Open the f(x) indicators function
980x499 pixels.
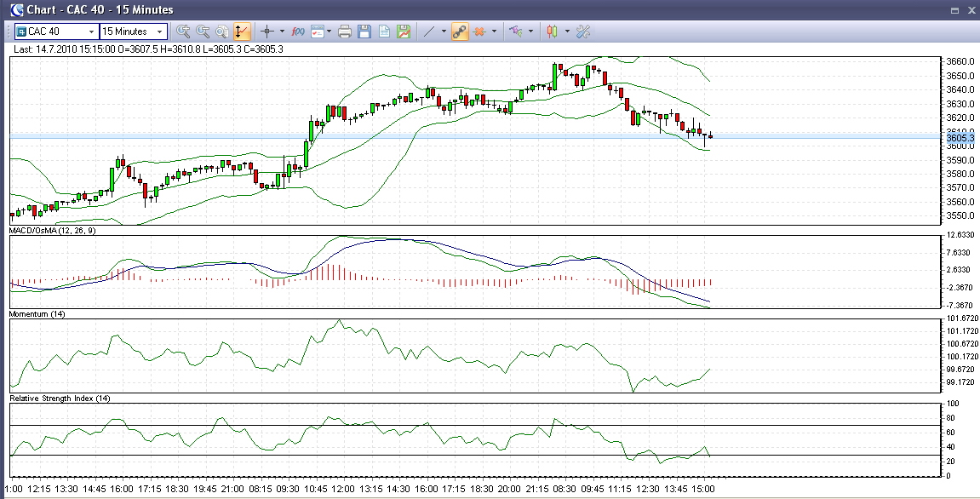tap(298, 32)
